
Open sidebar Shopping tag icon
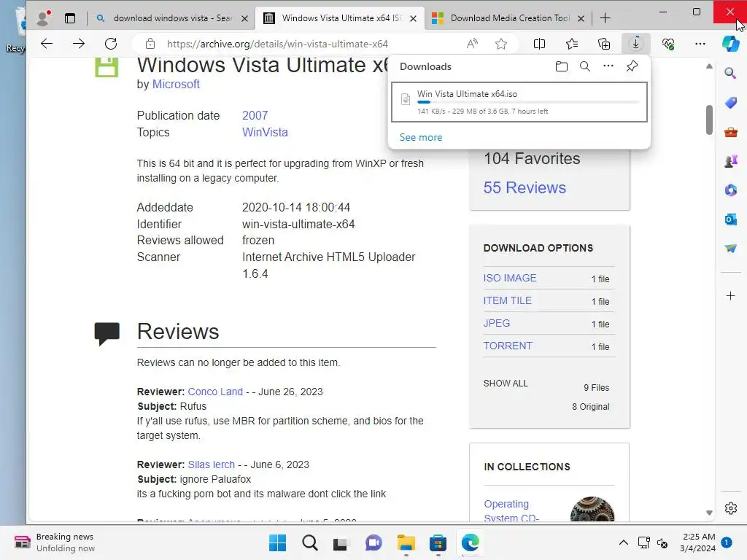[730, 102]
